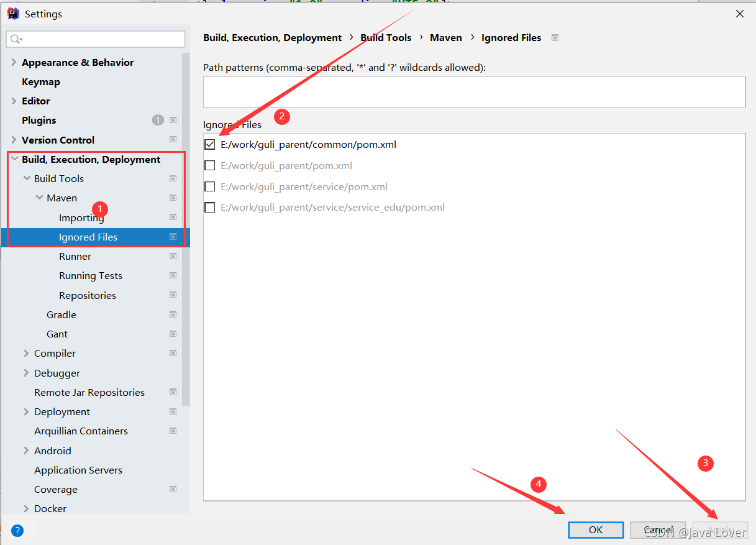
Task: Click project-level icon next to Plugins
Action: (173, 120)
